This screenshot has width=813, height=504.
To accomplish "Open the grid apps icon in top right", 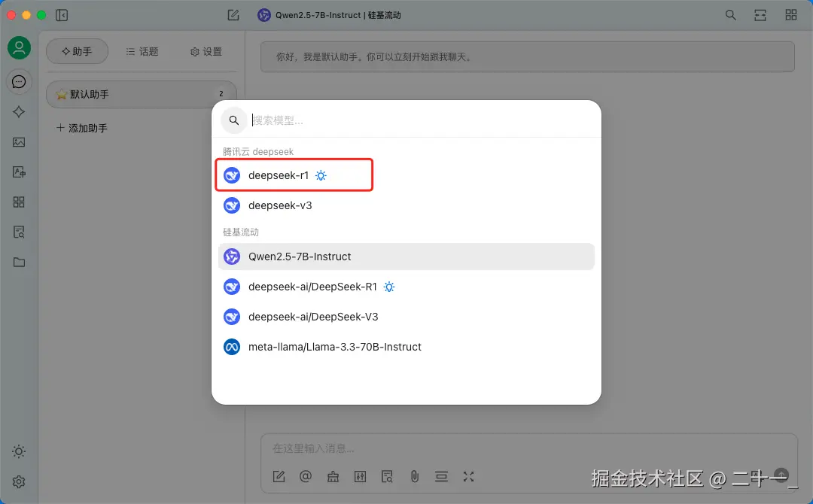I will click(x=790, y=15).
